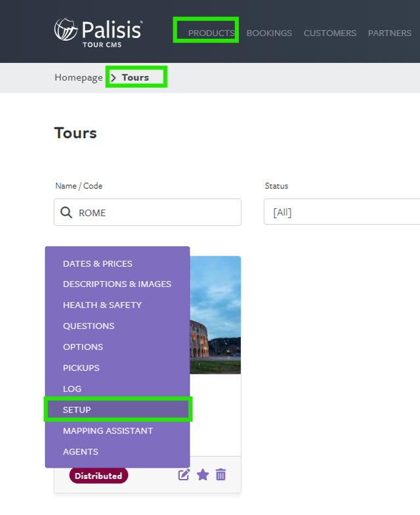Focus the Name / Code search field
The image size is (420, 515).
coord(148,212)
